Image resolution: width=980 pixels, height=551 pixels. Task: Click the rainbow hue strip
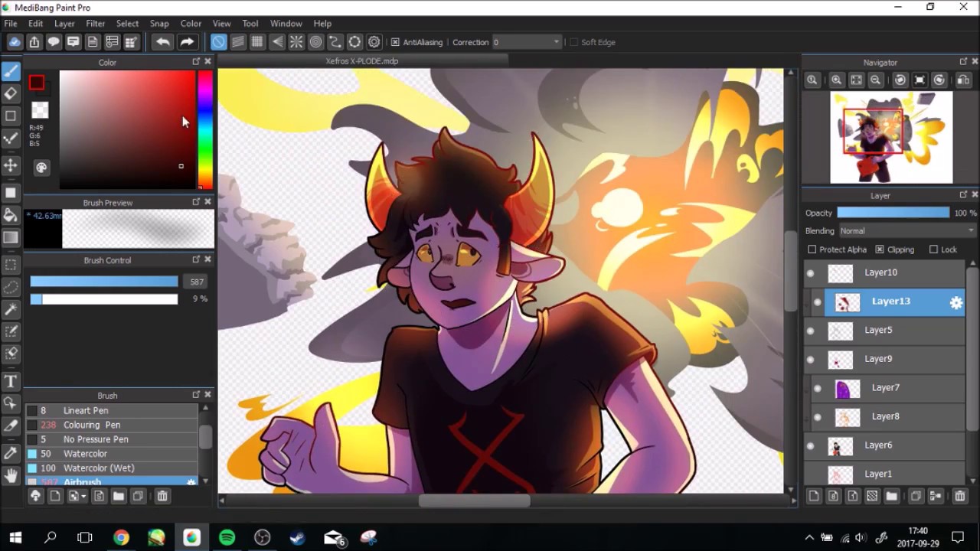click(x=205, y=130)
